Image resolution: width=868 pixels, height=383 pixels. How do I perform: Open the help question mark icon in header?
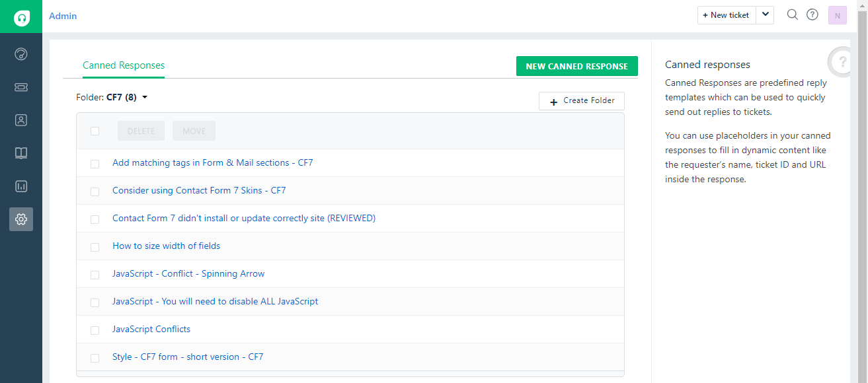click(x=812, y=15)
